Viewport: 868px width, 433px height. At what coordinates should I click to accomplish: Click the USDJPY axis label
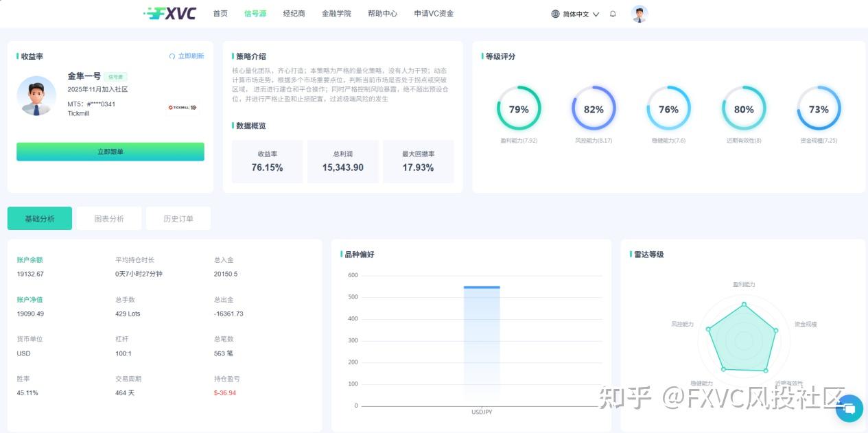482,412
